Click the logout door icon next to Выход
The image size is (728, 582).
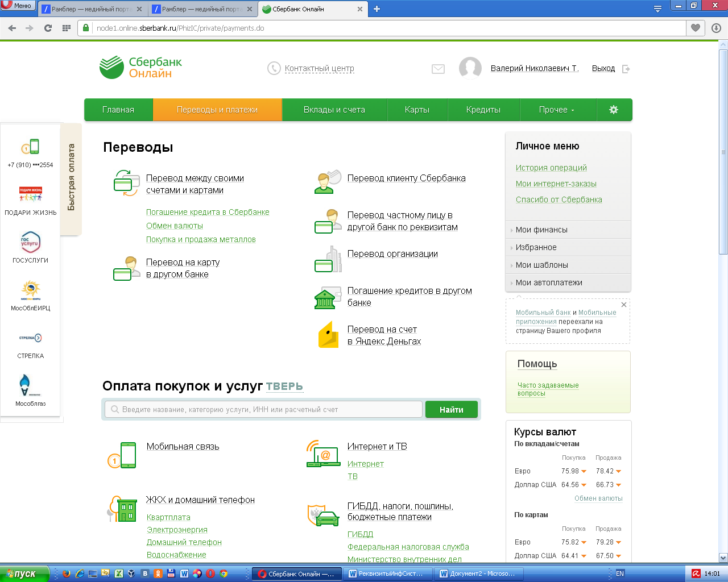coord(626,69)
